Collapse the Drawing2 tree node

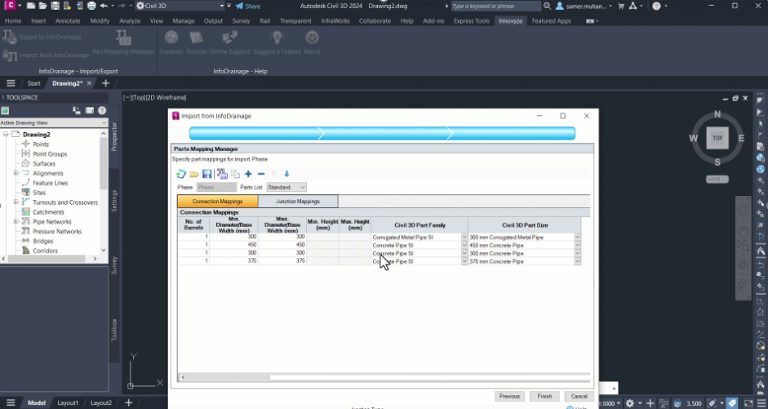tap(5, 134)
